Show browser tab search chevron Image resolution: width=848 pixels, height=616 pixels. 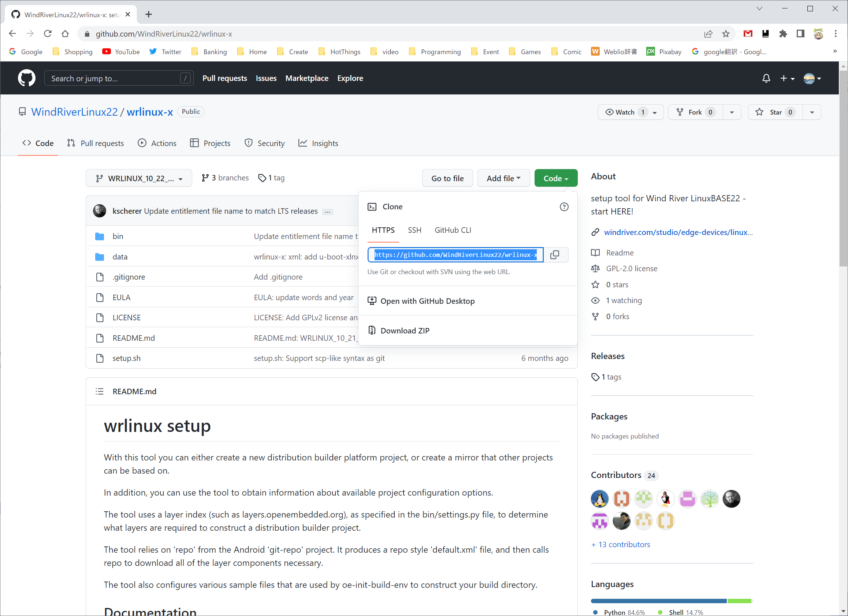[x=759, y=8]
